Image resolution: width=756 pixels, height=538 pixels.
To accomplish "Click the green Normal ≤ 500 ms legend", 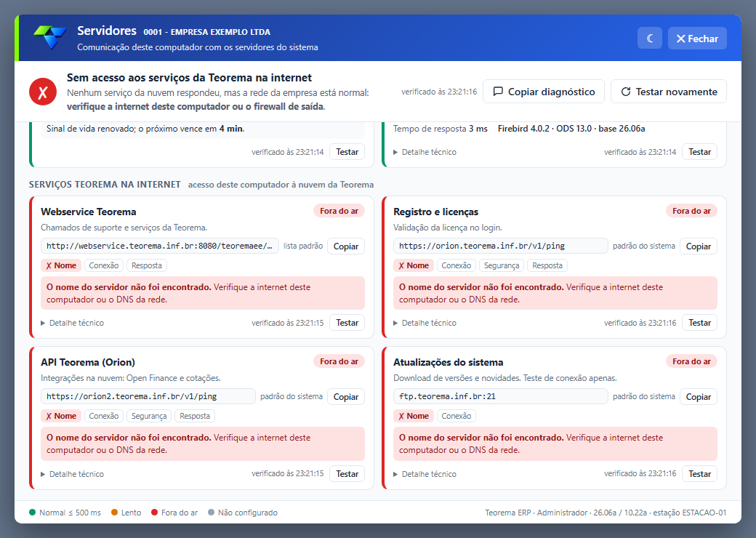I will click(65, 513).
